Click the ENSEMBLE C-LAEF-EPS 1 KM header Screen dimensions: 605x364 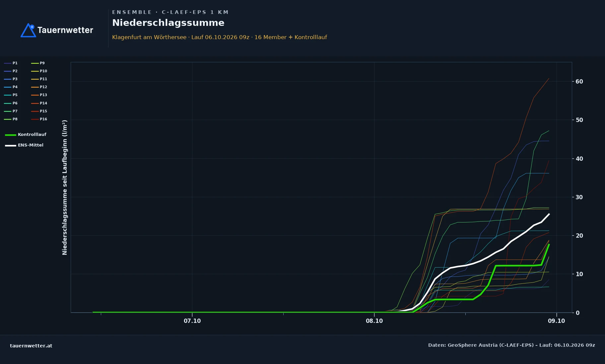point(170,12)
